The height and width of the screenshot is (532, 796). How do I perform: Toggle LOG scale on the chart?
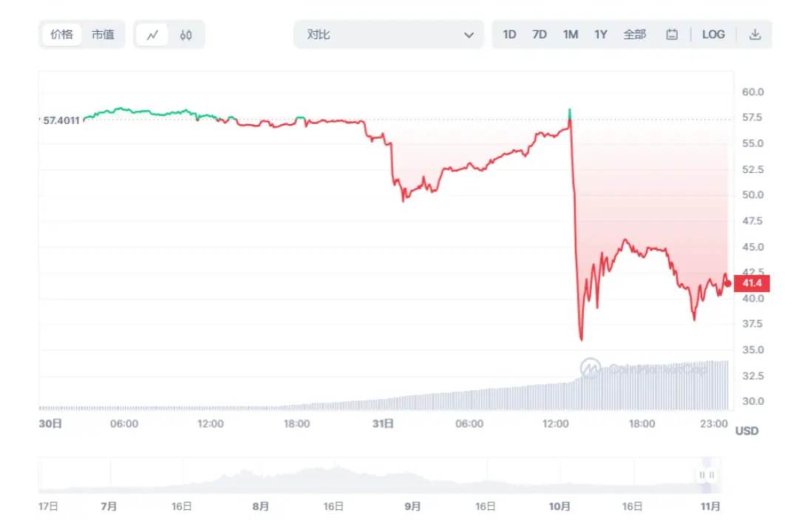coord(713,35)
